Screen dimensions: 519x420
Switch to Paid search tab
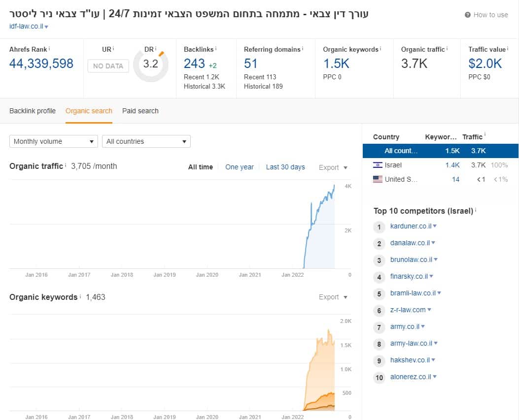point(140,111)
